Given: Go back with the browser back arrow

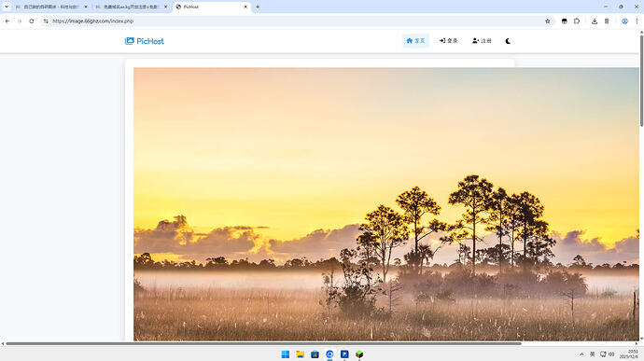Looking at the screenshot, I should [7, 21].
